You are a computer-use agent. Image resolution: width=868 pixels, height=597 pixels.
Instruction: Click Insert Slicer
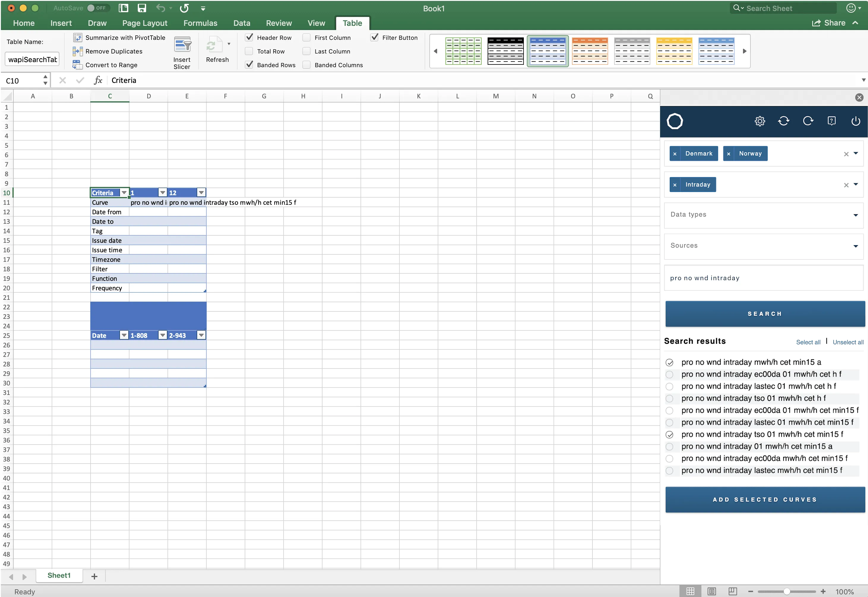click(x=182, y=53)
